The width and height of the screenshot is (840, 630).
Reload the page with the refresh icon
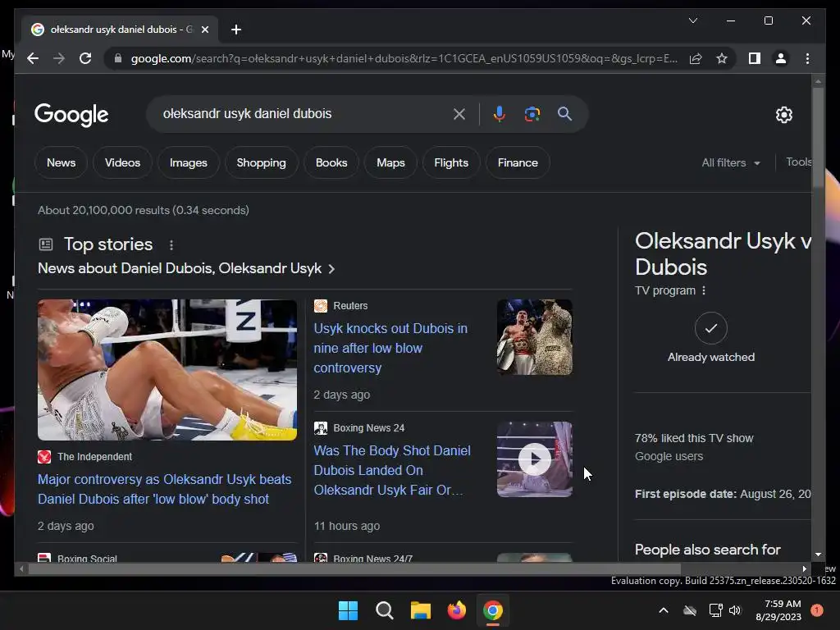[85, 58]
